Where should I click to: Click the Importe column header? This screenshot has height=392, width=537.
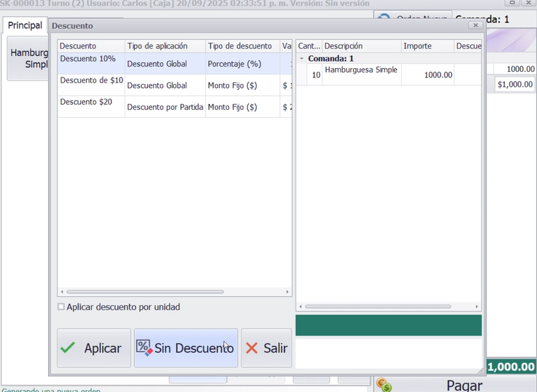pyautogui.click(x=427, y=46)
